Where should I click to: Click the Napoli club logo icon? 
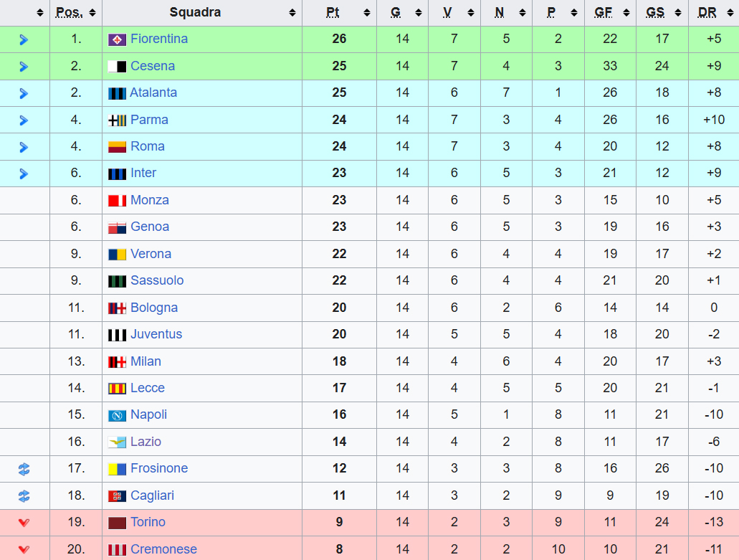click(117, 415)
